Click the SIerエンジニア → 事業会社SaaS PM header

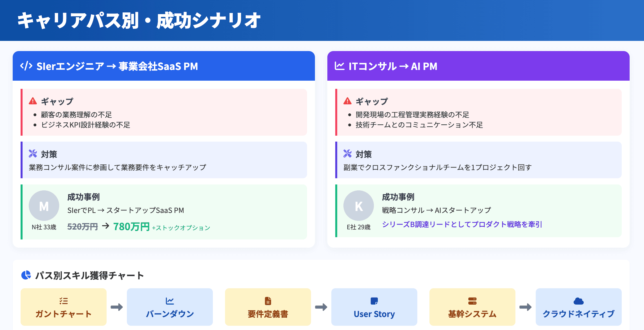point(117,66)
